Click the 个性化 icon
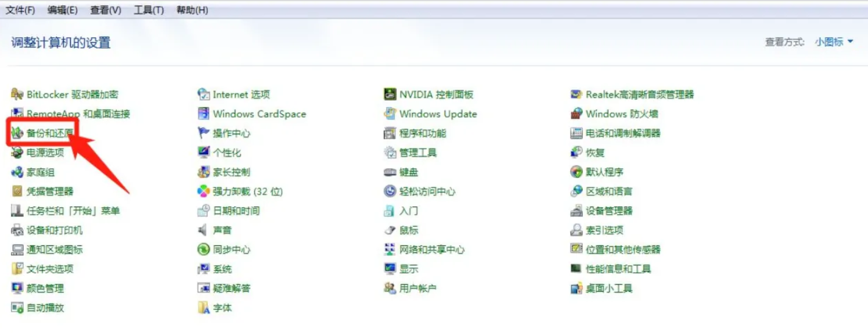868x333 pixels. [203, 153]
